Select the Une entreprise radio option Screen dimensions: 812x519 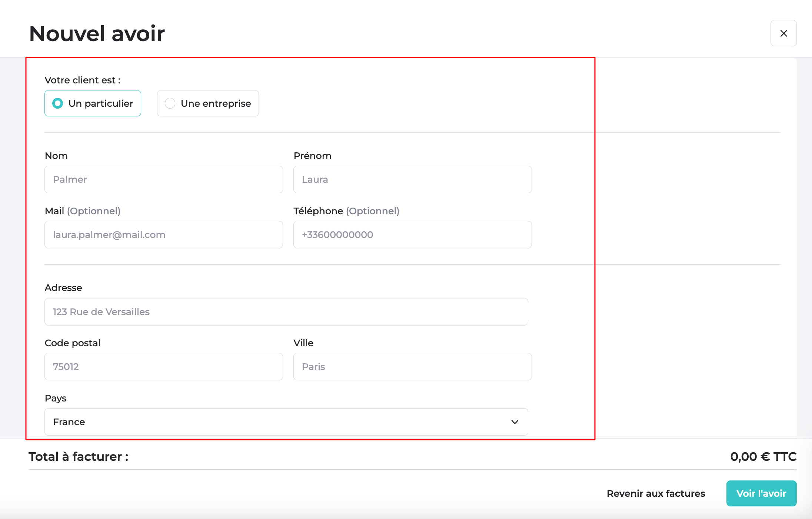(208, 103)
